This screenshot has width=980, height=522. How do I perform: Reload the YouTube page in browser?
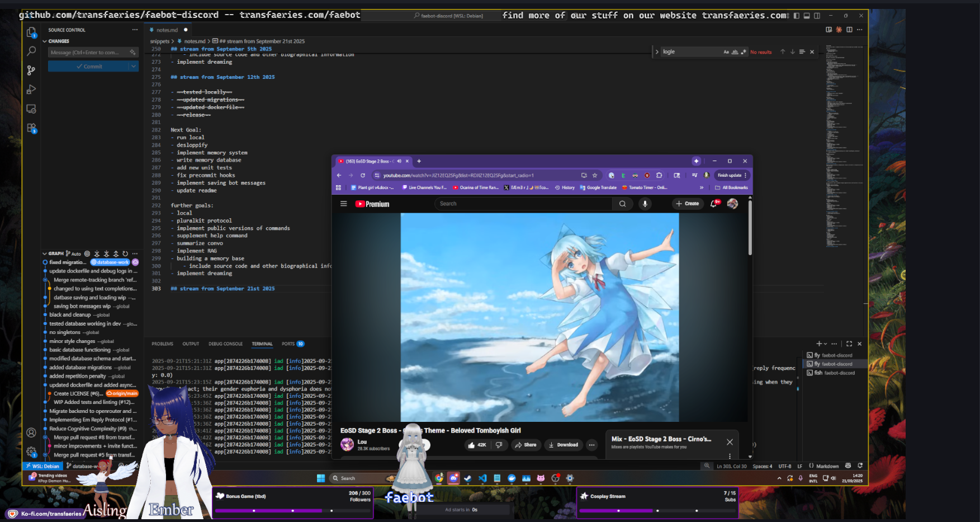click(363, 175)
